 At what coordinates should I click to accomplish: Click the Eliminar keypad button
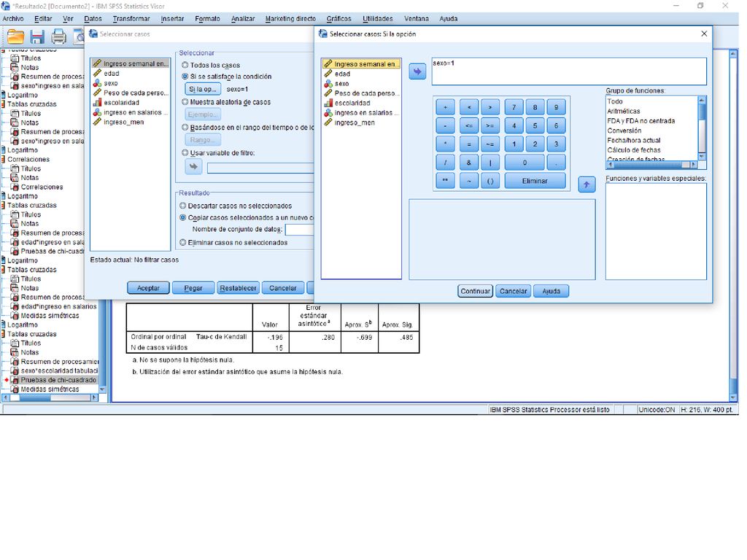[535, 181]
